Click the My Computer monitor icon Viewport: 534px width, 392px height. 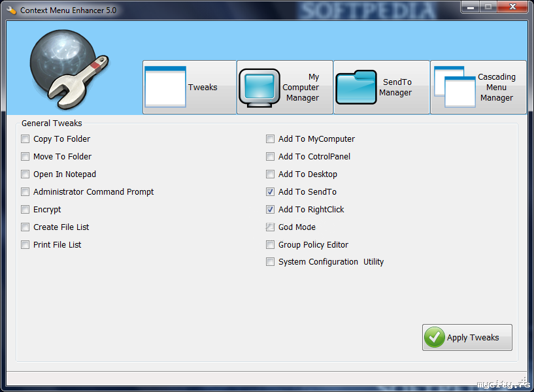coord(259,88)
